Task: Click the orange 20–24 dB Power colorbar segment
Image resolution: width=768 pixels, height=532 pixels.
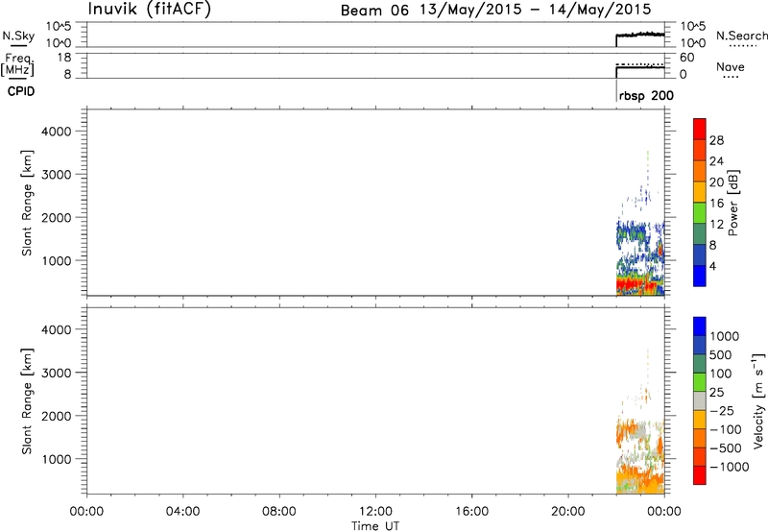Action: (x=700, y=171)
